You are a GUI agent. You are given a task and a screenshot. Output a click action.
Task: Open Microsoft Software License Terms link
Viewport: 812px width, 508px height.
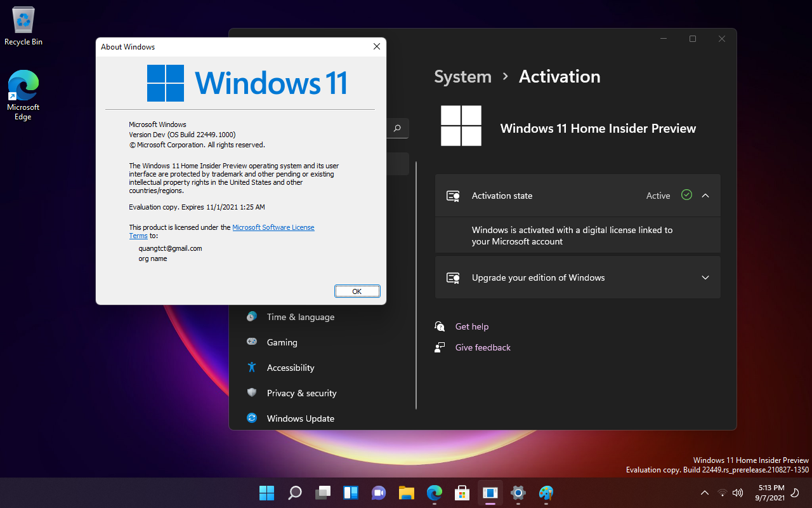(273, 227)
